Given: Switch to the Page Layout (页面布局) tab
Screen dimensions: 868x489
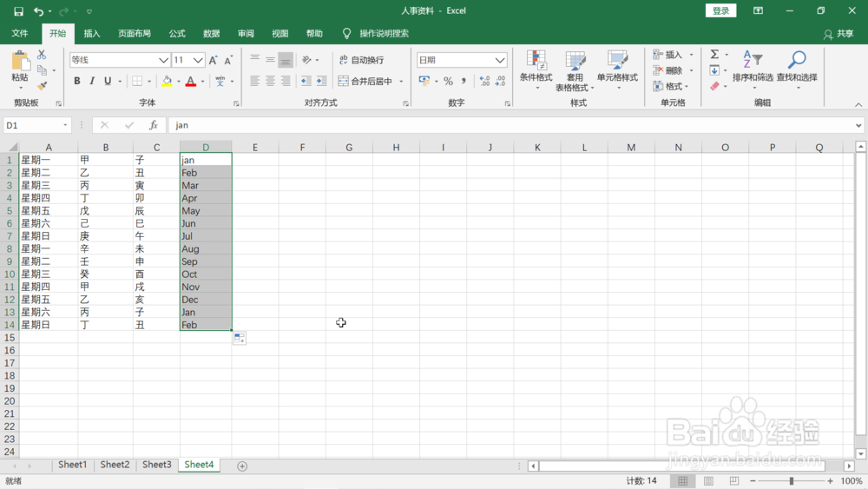Looking at the screenshot, I should pyautogui.click(x=135, y=33).
